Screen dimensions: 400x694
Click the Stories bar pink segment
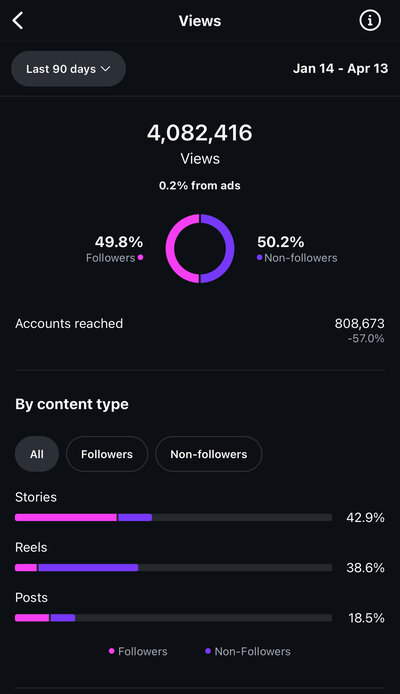(x=66, y=517)
